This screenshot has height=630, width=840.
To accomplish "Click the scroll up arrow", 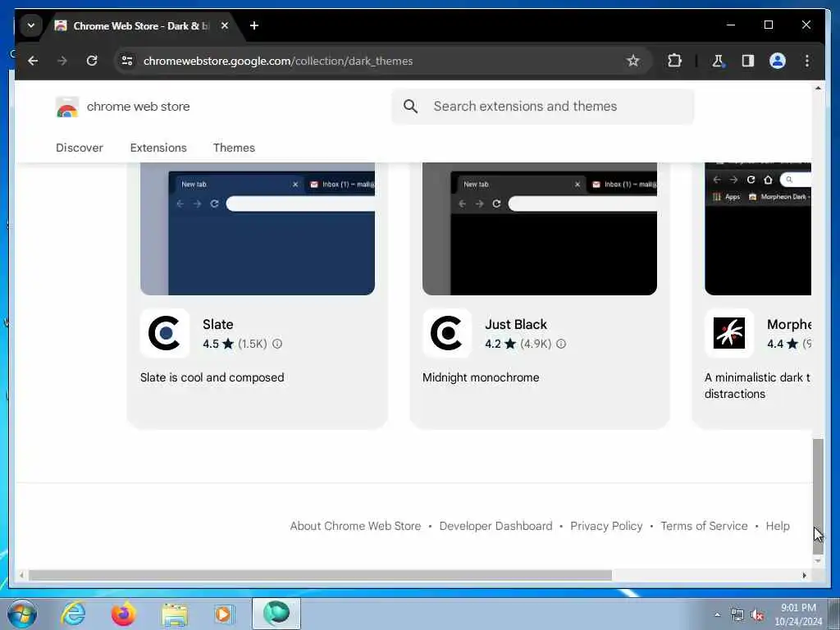I will 818,88.
